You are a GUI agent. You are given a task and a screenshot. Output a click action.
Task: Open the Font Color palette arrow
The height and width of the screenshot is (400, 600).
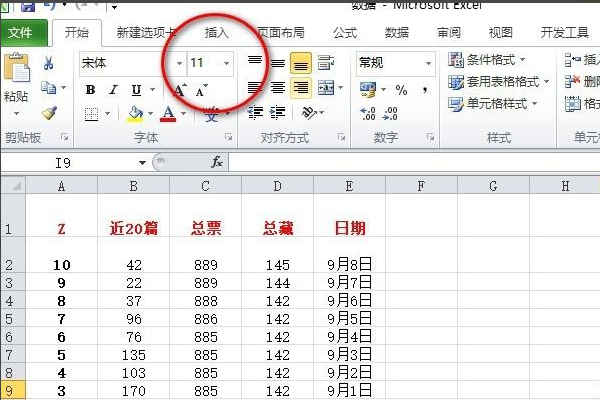[184, 114]
